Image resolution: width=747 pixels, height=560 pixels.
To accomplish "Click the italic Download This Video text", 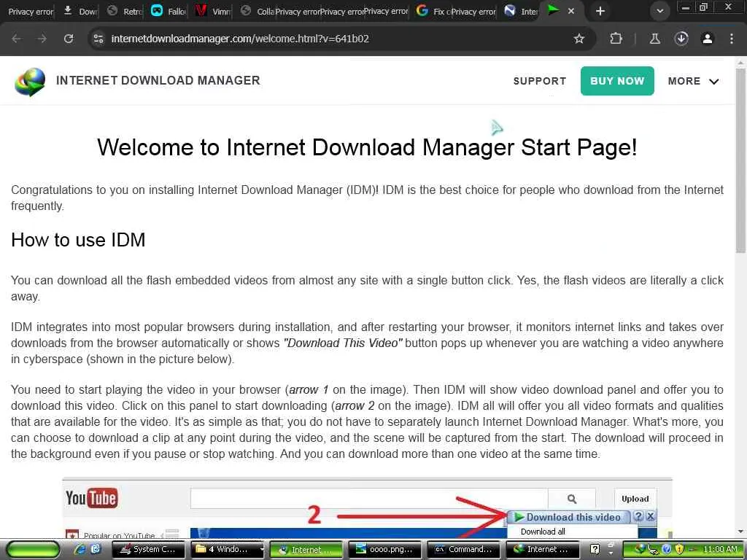I will (x=343, y=343).
